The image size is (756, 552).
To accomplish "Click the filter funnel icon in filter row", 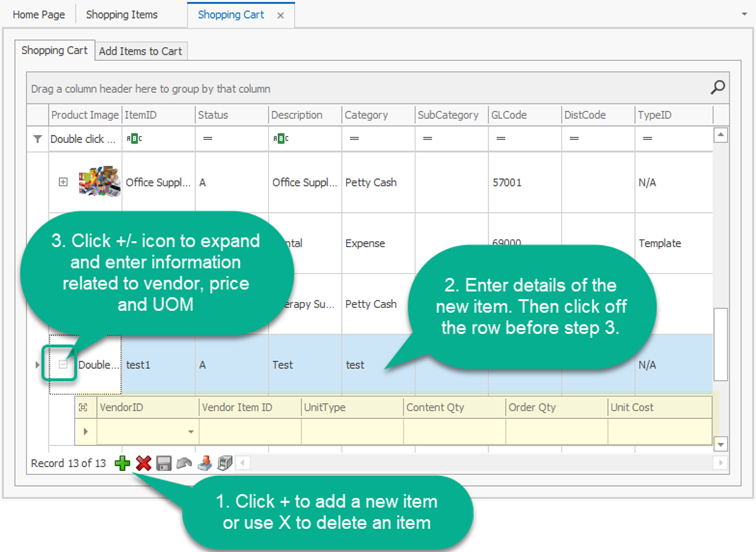I will (x=38, y=140).
